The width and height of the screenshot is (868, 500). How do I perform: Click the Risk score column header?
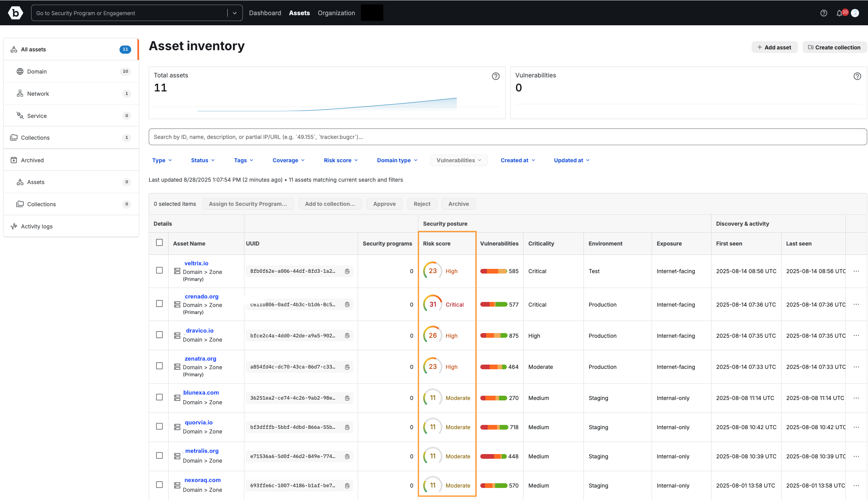[437, 244]
